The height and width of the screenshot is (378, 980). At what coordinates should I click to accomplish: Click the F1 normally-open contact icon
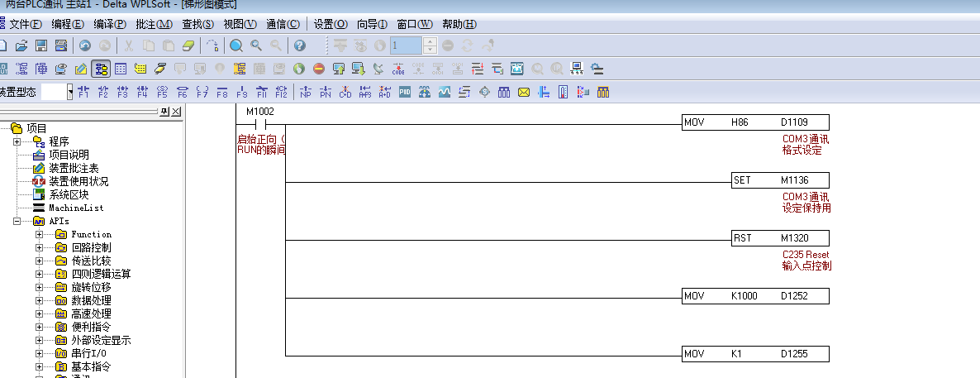point(83,92)
